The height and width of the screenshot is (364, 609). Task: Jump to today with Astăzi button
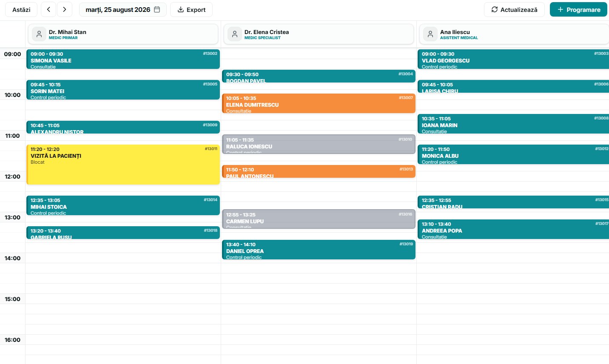pyautogui.click(x=21, y=9)
